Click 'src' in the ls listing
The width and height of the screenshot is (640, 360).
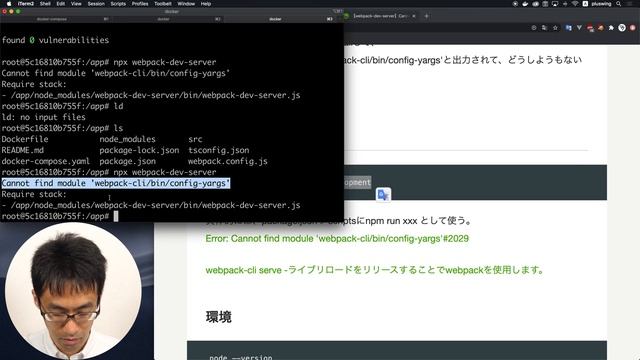(195, 139)
